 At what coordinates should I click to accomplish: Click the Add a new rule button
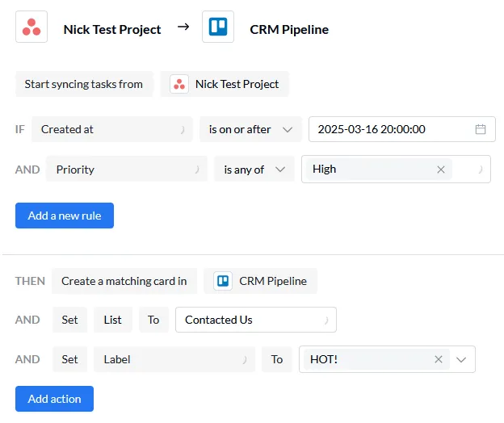[x=65, y=216]
